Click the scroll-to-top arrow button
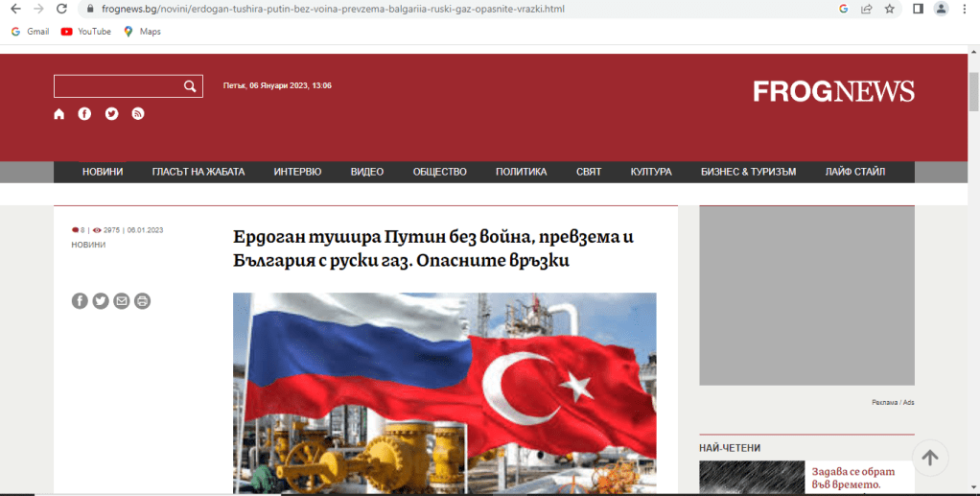 [929, 458]
